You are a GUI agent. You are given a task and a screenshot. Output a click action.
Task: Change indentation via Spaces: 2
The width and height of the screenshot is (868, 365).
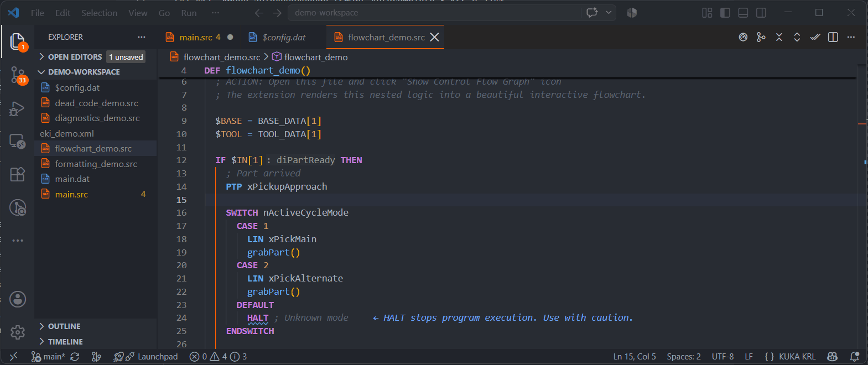(684, 357)
